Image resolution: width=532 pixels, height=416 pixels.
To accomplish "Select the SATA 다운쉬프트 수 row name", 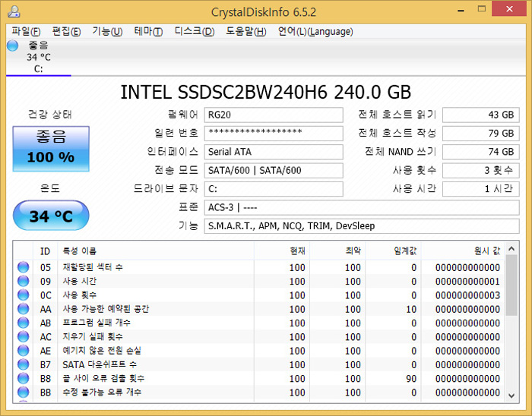I will [x=100, y=364].
